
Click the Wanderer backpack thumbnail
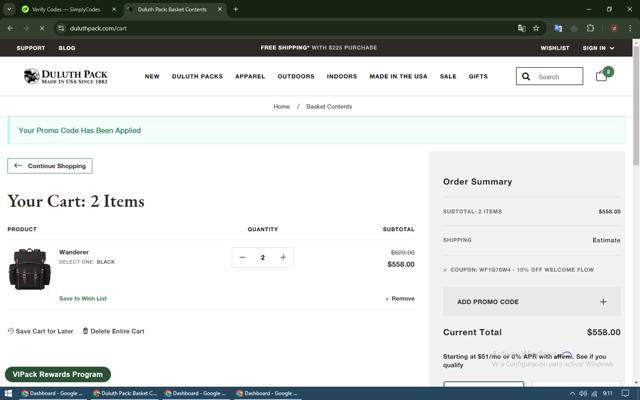29,269
